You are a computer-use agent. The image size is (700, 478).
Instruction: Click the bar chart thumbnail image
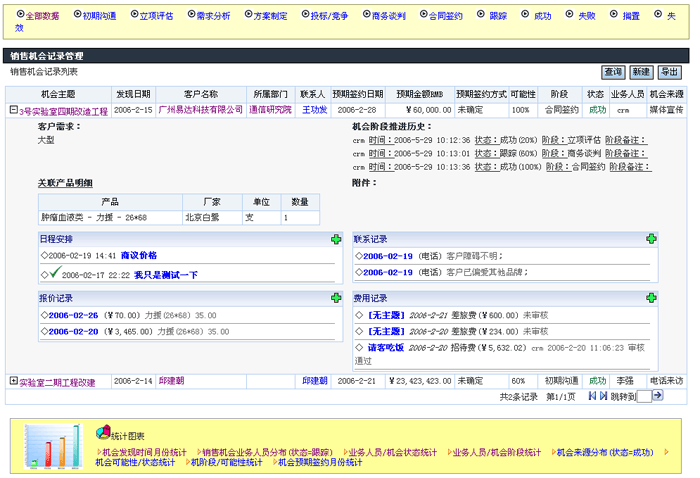point(53,447)
